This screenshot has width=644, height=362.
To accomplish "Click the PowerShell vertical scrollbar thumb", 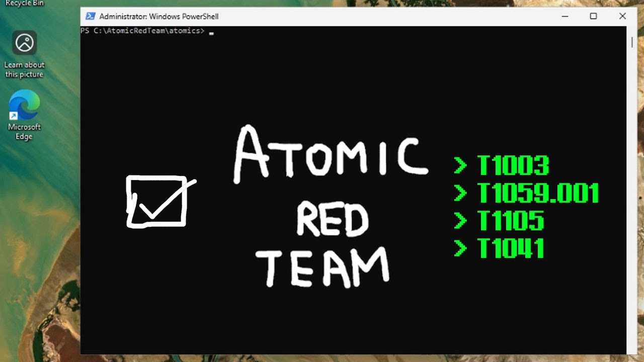I will pos(632,41).
